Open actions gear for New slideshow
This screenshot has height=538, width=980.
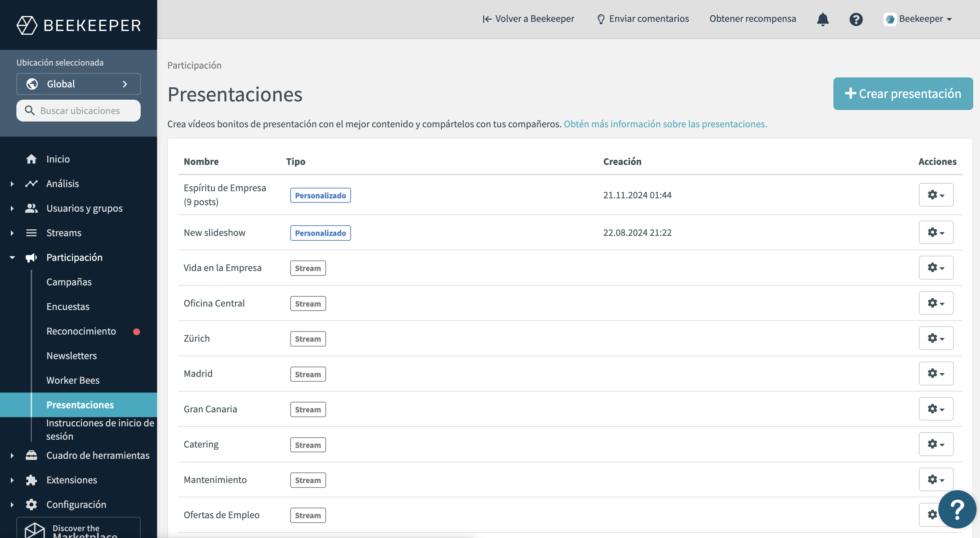(x=936, y=232)
